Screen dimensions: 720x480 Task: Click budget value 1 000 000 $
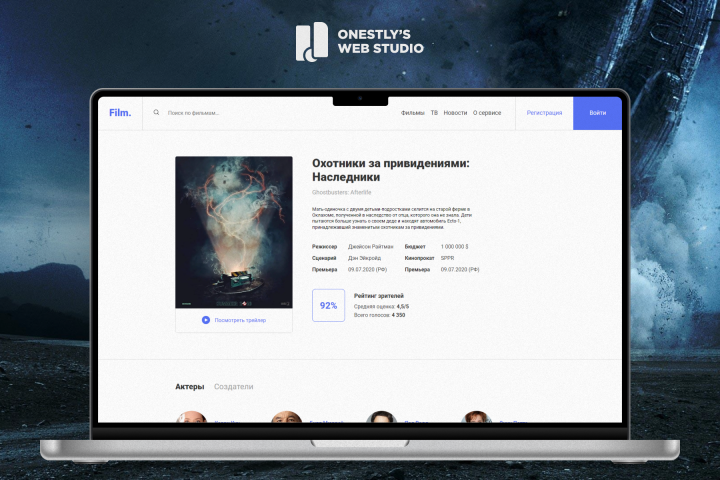point(455,247)
